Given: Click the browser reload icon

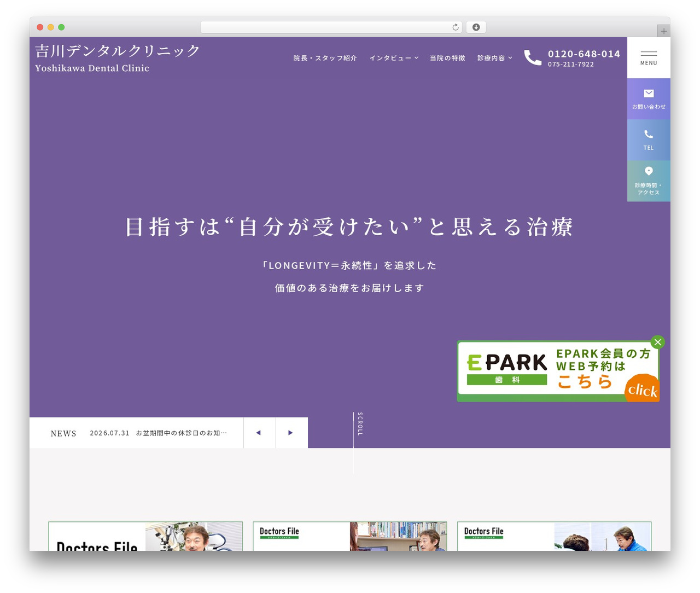Looking at the screenshot, I should click(456, 27).
